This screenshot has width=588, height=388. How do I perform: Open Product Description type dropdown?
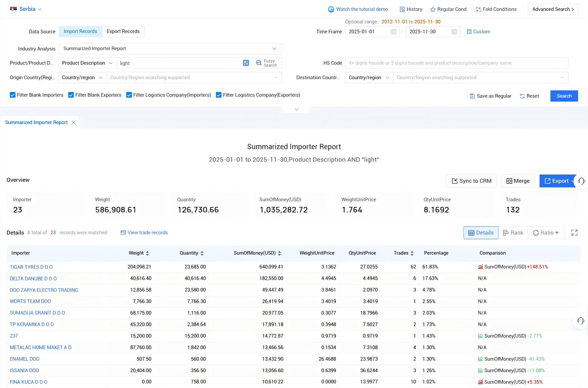coord(88,63)
